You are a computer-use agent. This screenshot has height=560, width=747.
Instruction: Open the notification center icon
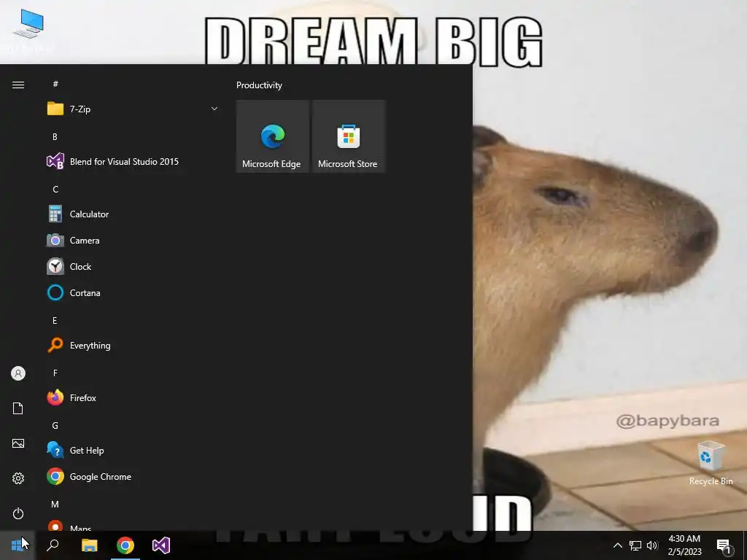point(724,545)
